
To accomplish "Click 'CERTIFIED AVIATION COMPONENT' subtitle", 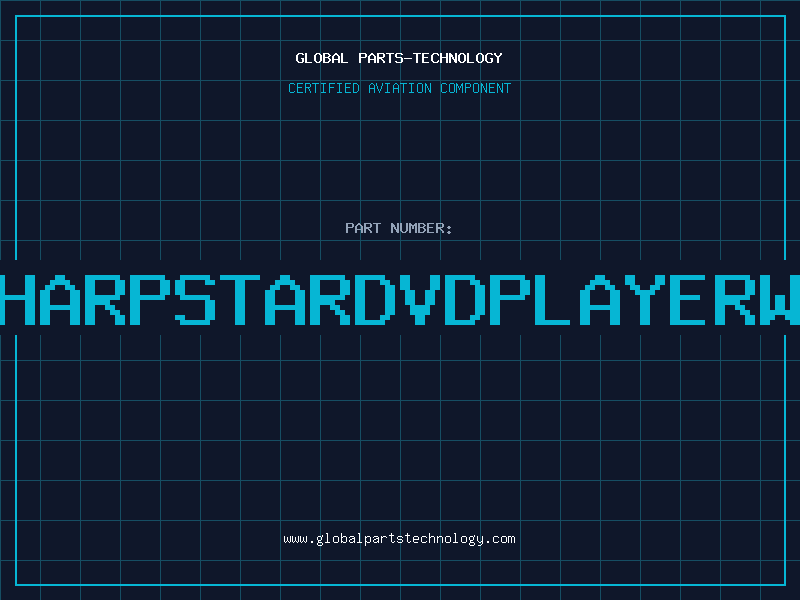I will [x=399, y=88].
